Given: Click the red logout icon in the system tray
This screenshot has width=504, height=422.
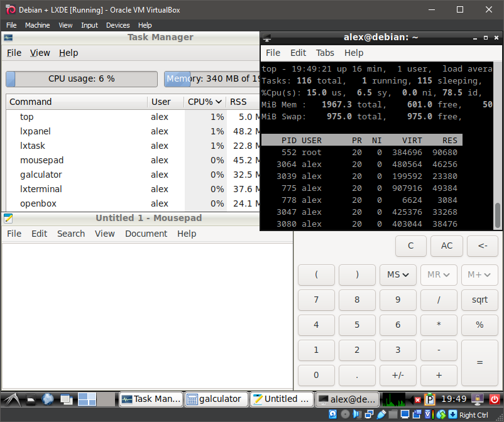Looking at the screenshot, I should tap(495, 399).
